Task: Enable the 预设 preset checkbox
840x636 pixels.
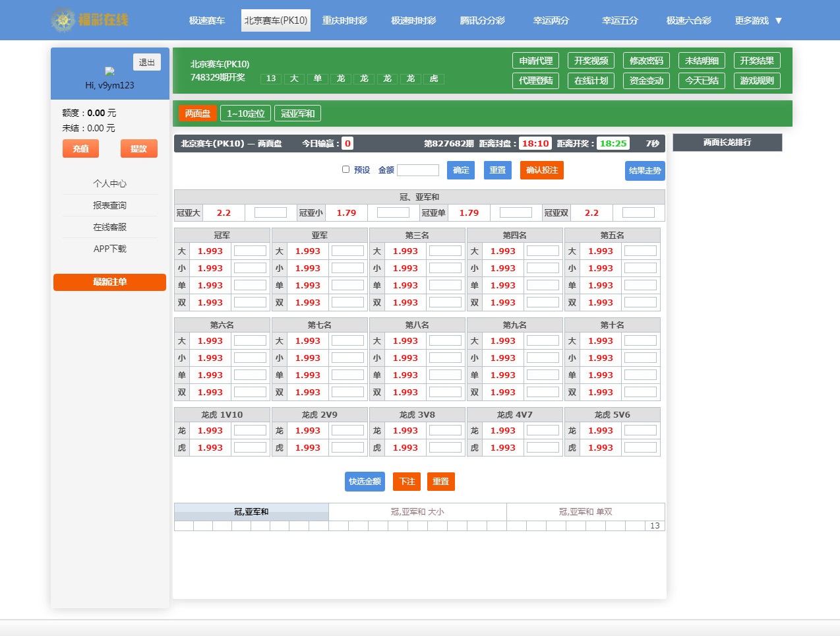Action: [x=345, y=170]
